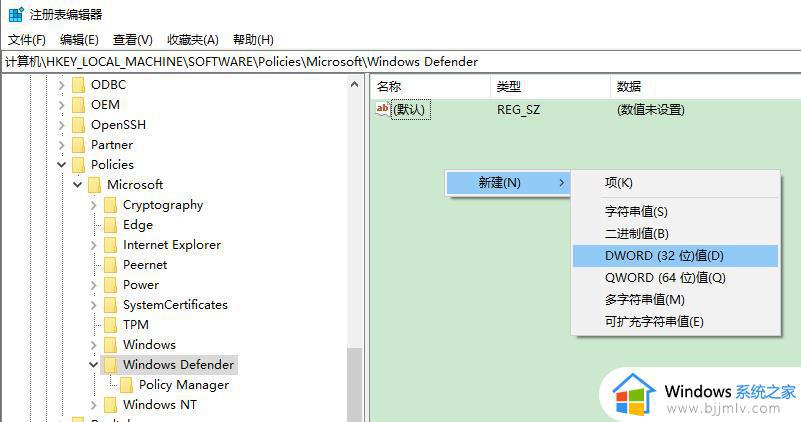801x422 pixels.
Task: Choose 字符串值(S) from the submenu
Action: point(675,212)
